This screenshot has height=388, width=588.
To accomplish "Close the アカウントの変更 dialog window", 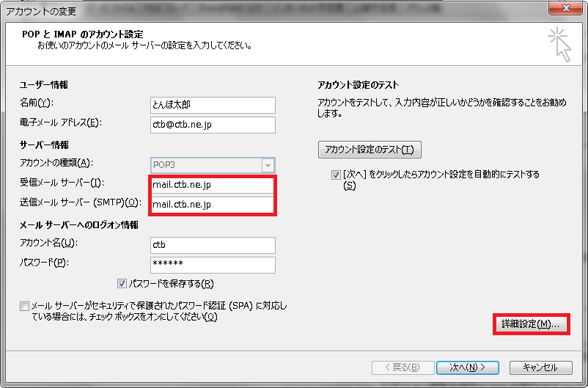I will pyautogui.click(x=565, y=7).
